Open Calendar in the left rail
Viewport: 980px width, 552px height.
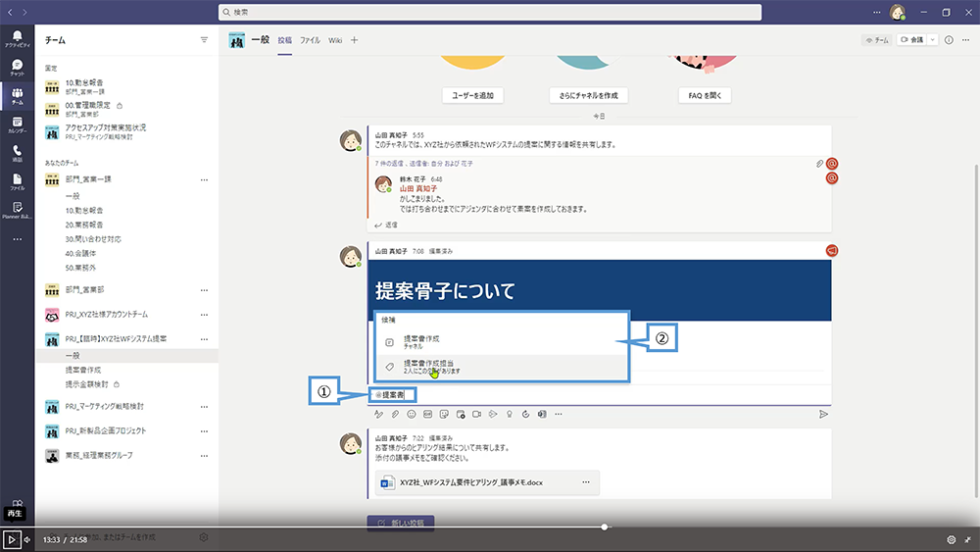(17, 125)
